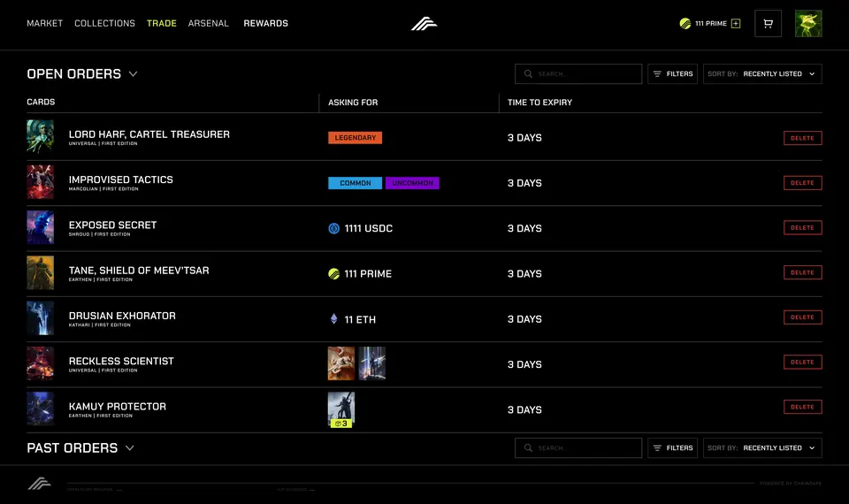Click the Asking For column header
The width and height of the screenshot is (849, 504).
pos(353,103)
